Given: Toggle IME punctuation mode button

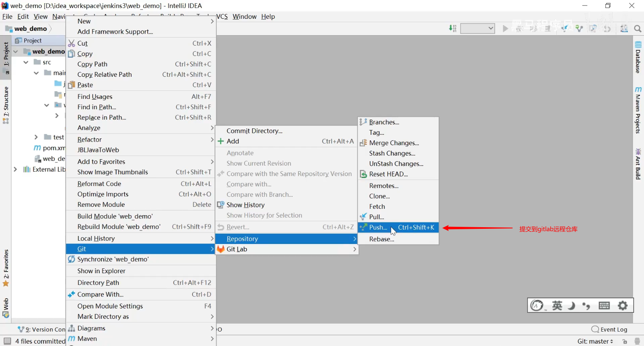Looking at the screenshot, I should point(586,306).
